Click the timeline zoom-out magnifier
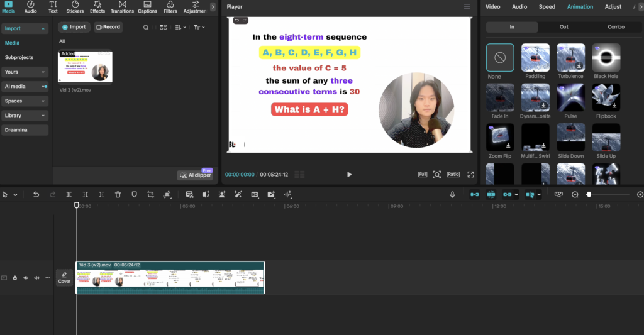 click(x=575, y=195)
